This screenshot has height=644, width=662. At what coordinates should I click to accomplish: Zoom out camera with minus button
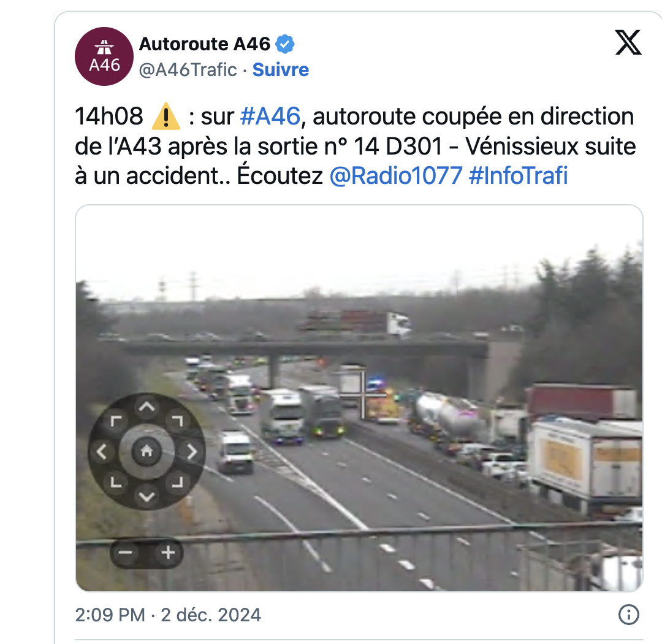(126, 552)
